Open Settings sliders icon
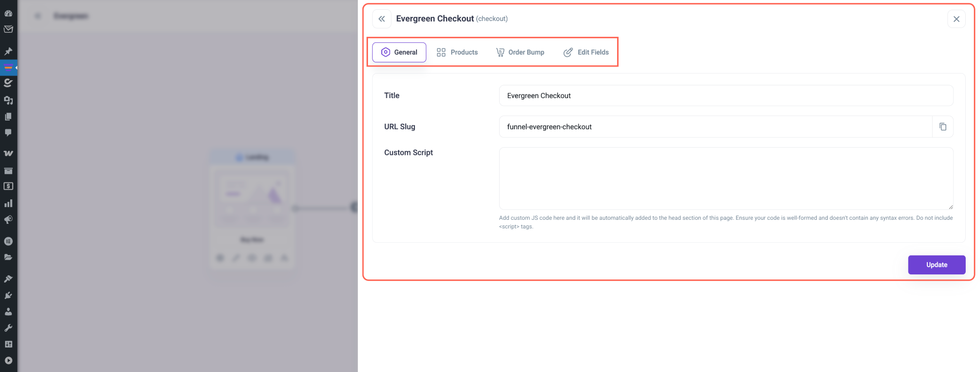Screen dimensions: 980x372 [8, 344]
